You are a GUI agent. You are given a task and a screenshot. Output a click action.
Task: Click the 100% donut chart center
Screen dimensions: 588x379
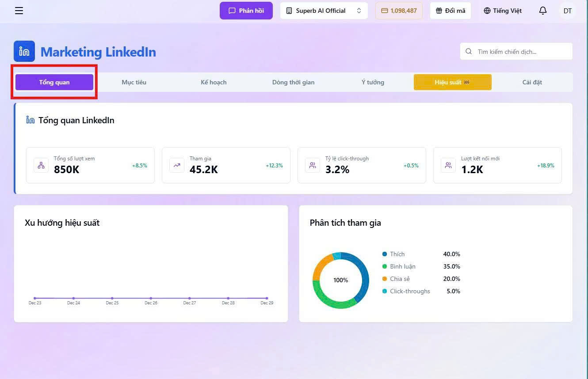[x=340, y=280]
